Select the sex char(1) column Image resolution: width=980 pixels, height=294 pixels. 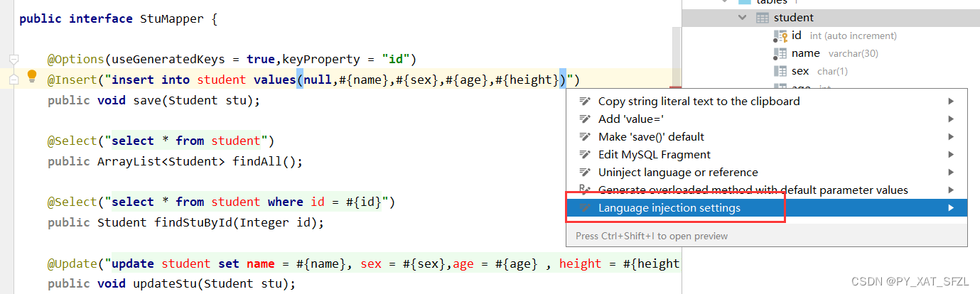[x=810, y=71]
